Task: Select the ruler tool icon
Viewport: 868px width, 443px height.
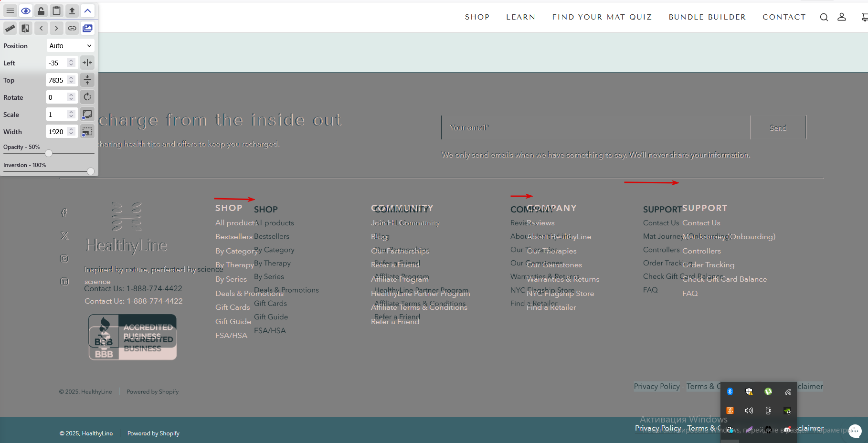Action: [x=10, y=28]
